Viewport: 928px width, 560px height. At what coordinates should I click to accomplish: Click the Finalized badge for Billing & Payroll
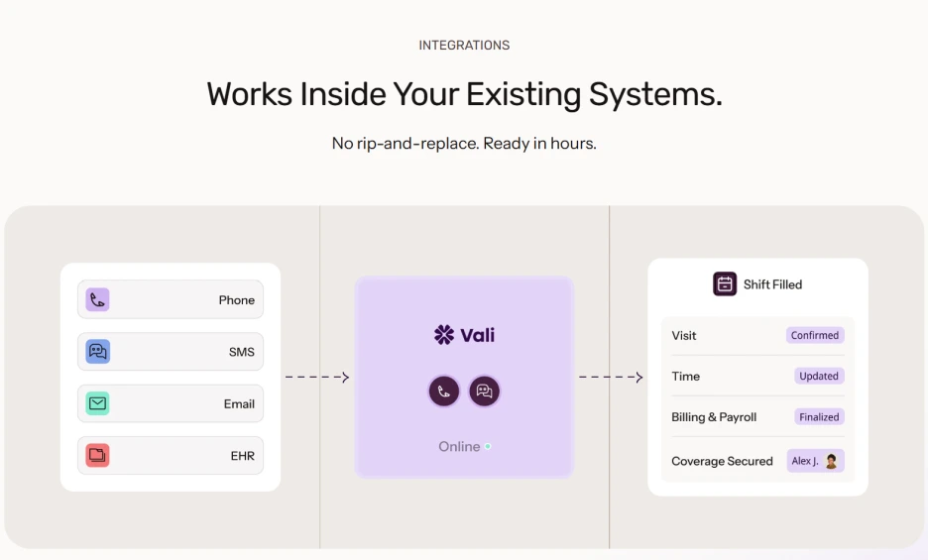click(819, 416)
